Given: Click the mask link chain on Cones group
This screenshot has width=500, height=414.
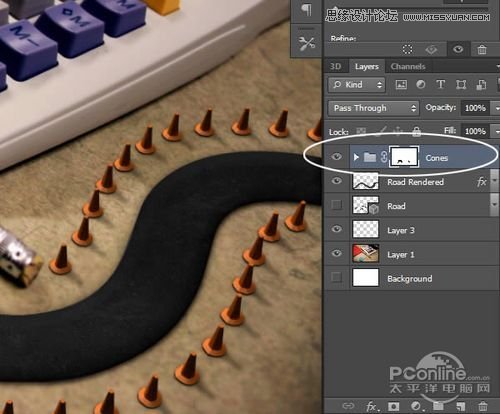Looking at the screenshot, I should [384, 157].
